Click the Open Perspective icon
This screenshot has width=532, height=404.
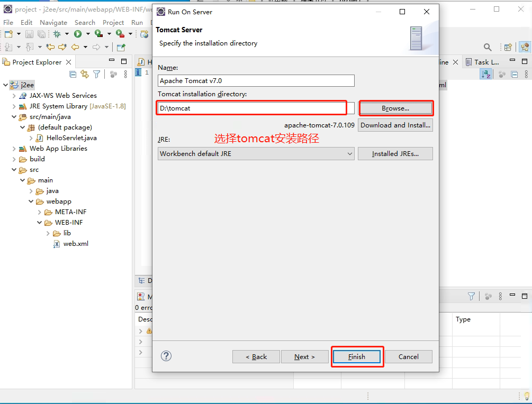pos(508,47)
